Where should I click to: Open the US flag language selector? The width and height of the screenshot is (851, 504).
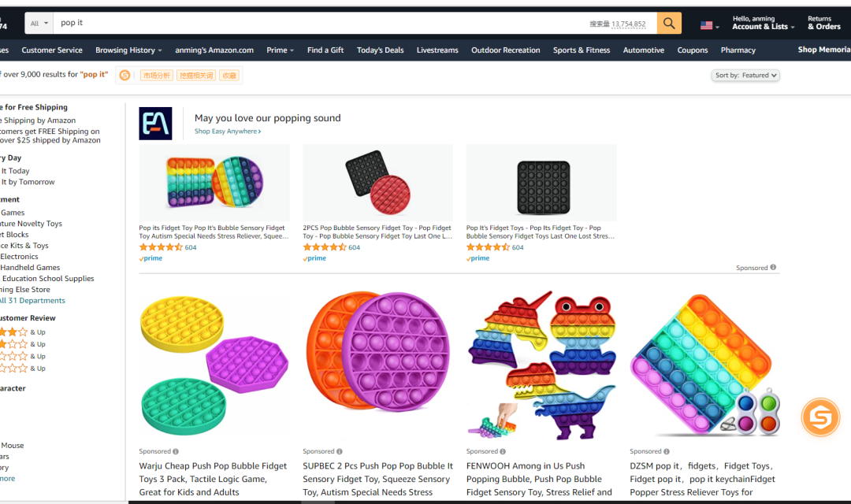click(709, 25)
